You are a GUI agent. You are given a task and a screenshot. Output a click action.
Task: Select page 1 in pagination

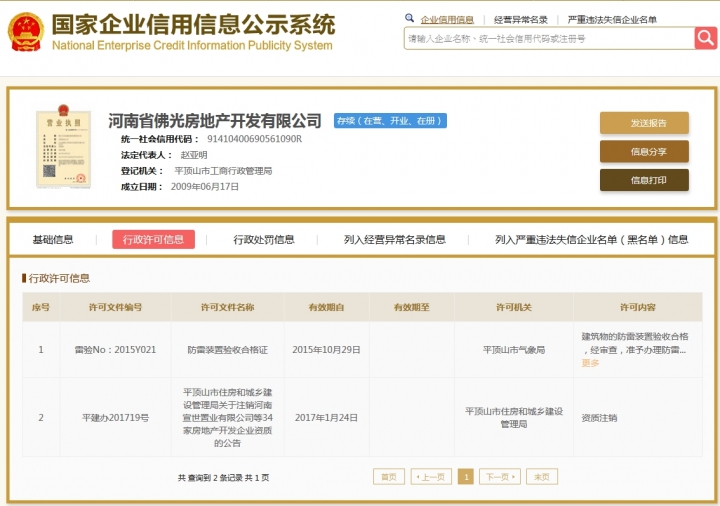pyautogui.click(x=466, y=477)
